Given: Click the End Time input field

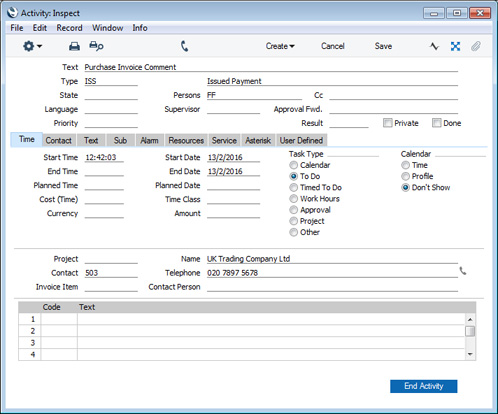Looking at the screenshot, I should pos(104,171).
